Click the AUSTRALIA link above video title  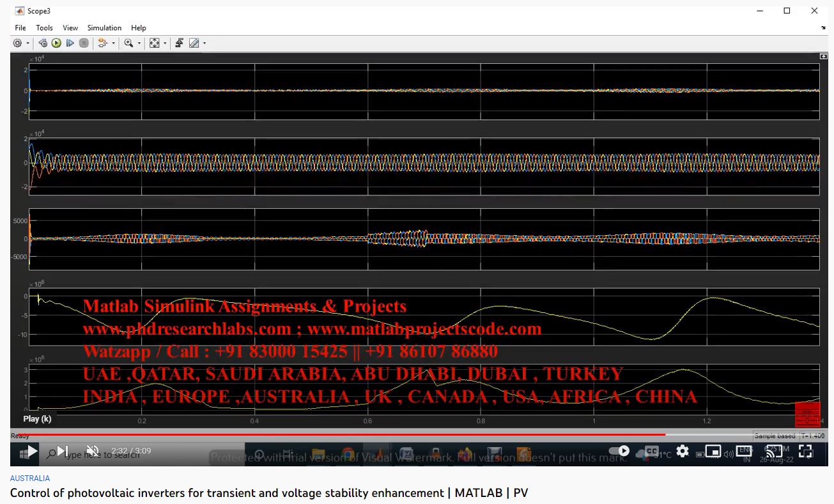(x=29, y=478)
